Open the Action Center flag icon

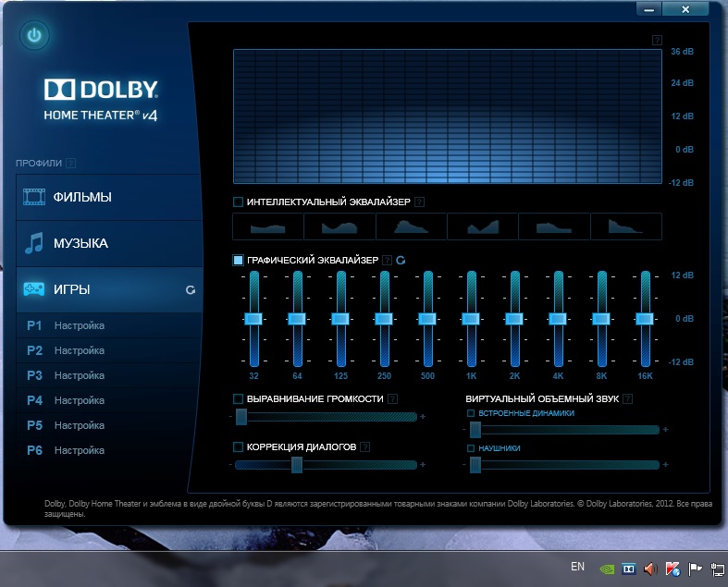coord(695,569)
